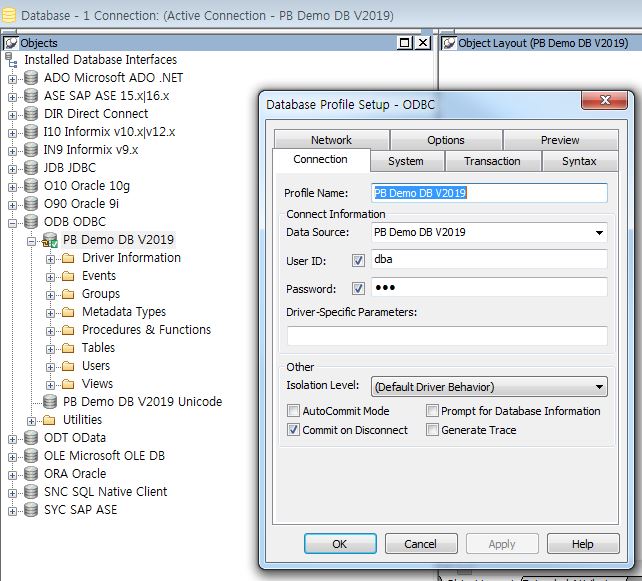The height and width of the screenshot is (581, 642).
Task: Click the Driver Information folder icon
Action: 68,258
